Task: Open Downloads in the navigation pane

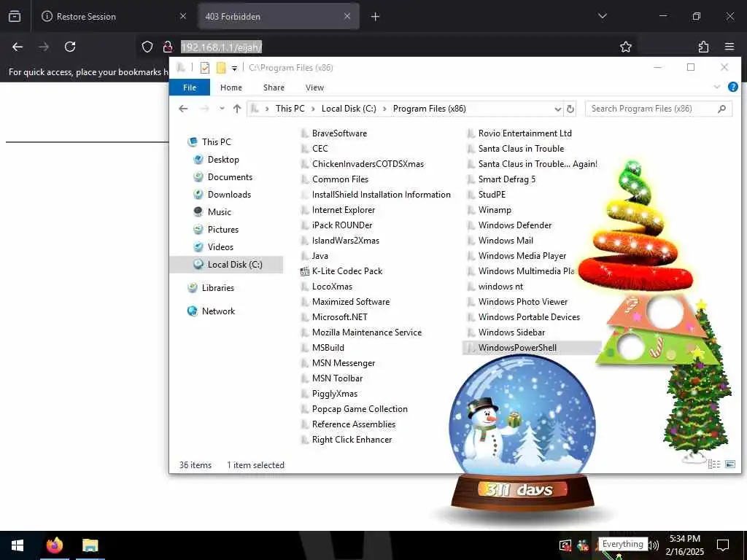Action: coord(228,194)
